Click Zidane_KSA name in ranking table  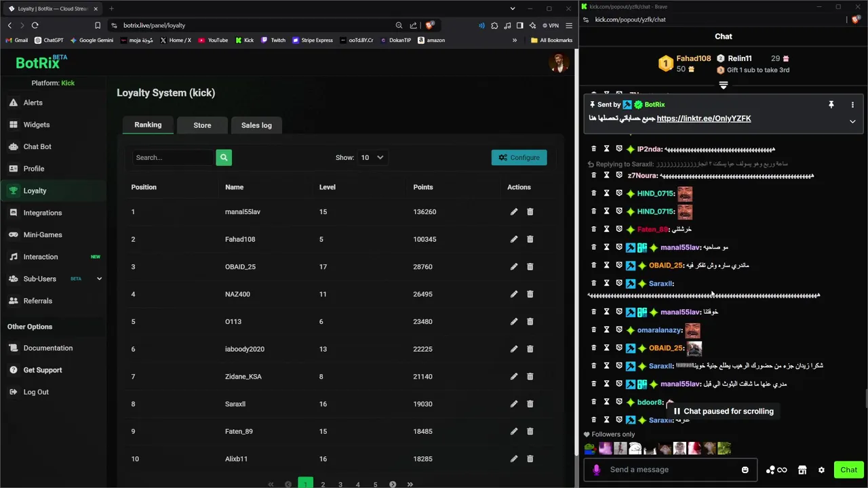(243, 376)
